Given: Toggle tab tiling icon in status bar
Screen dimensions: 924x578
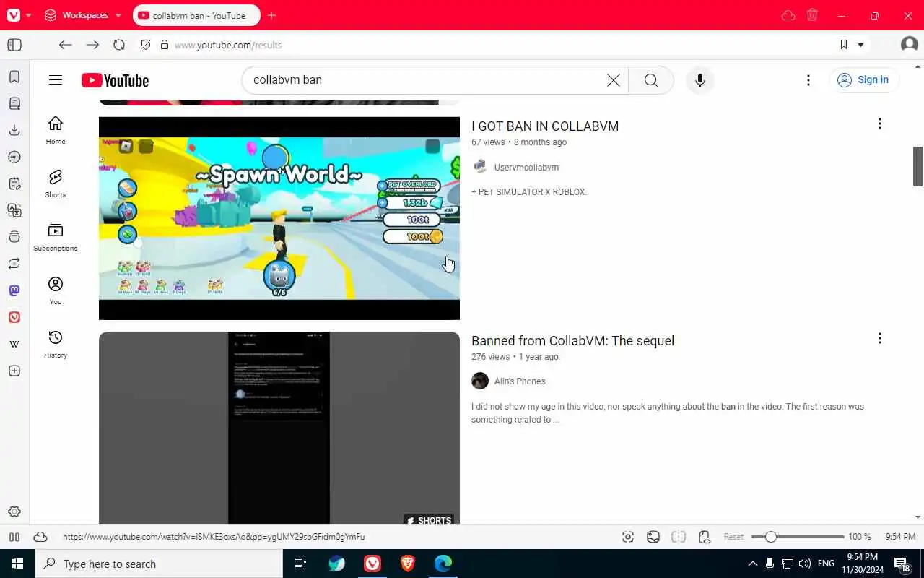Looking at the screenshot, I should (x=679, y=537).
